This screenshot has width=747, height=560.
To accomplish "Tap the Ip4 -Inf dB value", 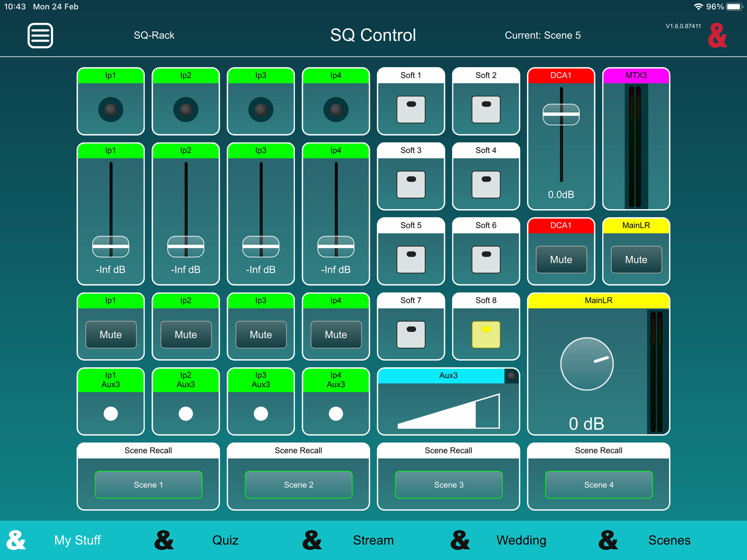I will tap(336, 270).
